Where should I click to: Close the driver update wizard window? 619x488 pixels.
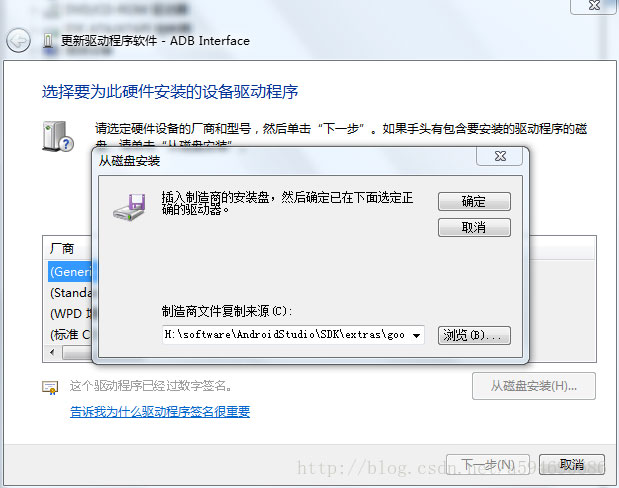tap(594, 6)
